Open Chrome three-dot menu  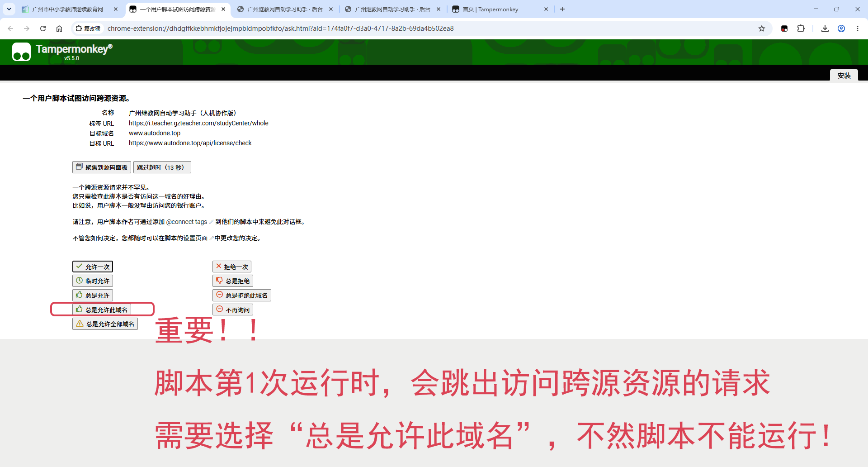coord(858,29)
